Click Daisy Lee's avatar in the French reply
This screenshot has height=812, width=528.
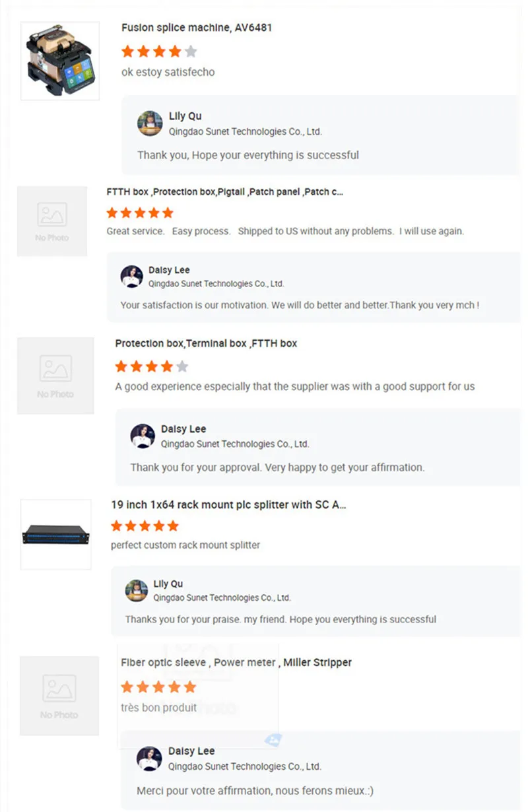pos(149,759)
